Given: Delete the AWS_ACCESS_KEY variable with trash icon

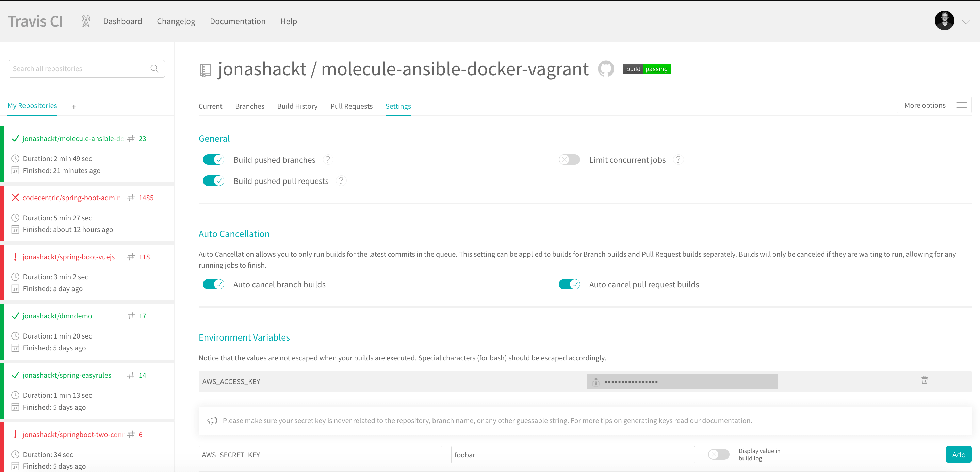Looking at the screenshot, I should pyautogui.click(x=924, y=380).
